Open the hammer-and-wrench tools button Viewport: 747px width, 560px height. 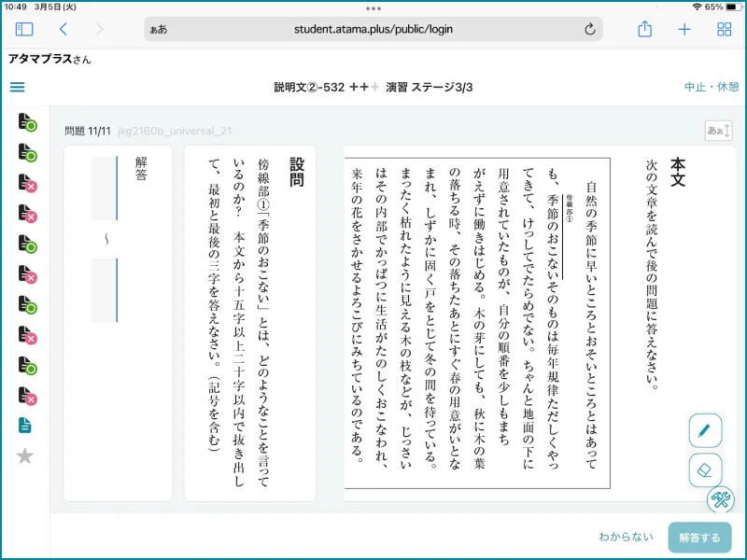(720, 499)
